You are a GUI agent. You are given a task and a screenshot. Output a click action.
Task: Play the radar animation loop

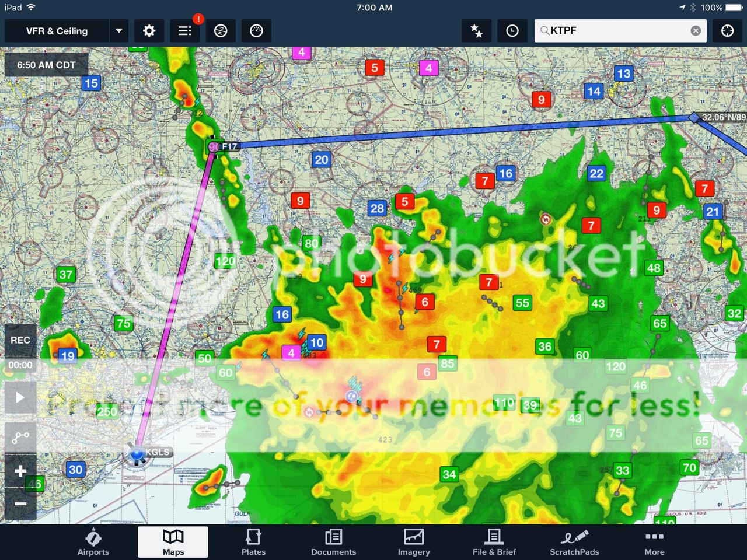click(20, 398)
